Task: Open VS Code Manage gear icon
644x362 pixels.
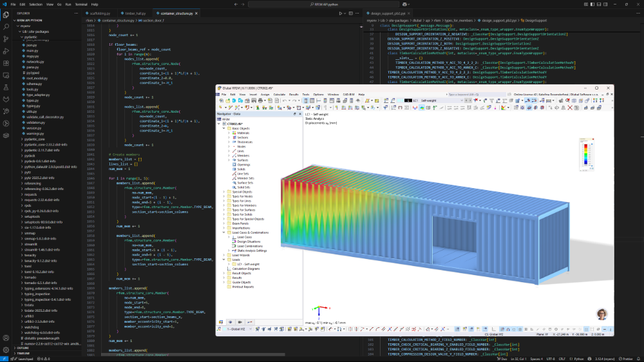Action: pyautogui.click(x=6, y=350)
